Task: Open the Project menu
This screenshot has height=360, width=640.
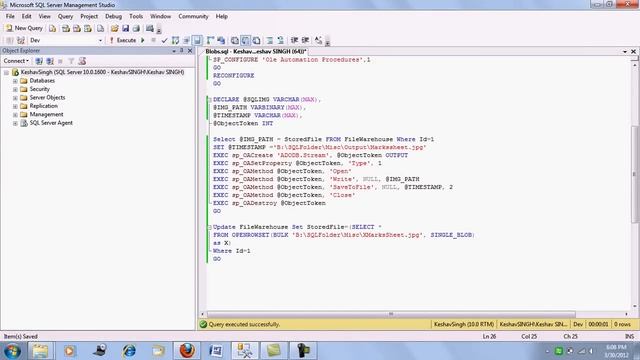Action: [x=89, y=16]
